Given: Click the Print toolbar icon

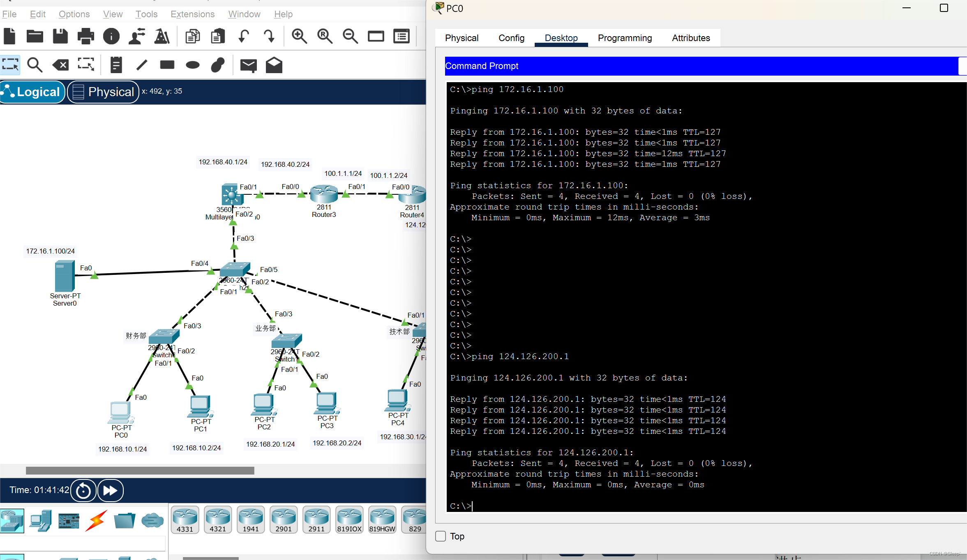Looking at the screenshot, I should pyautogui.click(x=85, y=36).
